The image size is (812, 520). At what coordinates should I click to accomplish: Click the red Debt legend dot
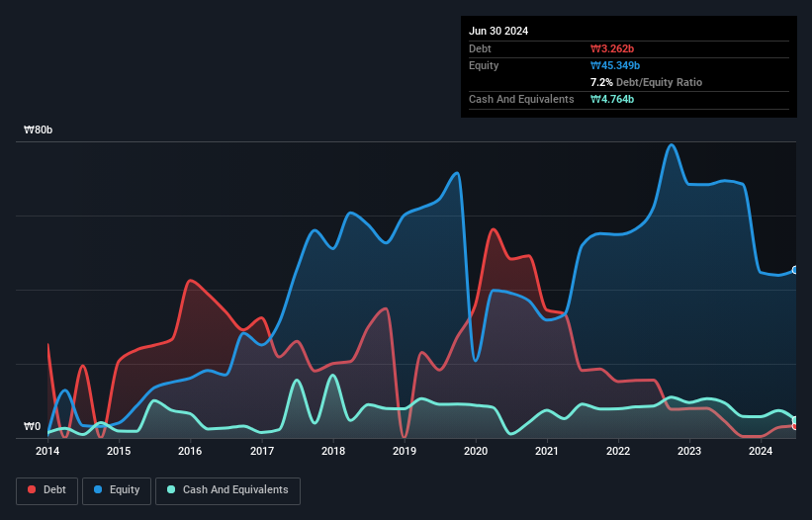click(32, 489)
